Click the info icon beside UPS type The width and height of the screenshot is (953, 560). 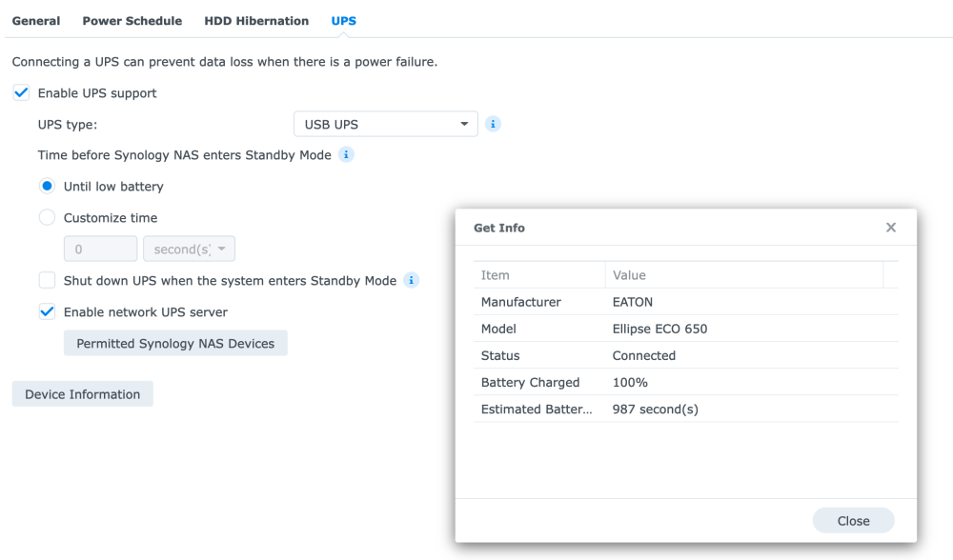(x=493, y=124)
